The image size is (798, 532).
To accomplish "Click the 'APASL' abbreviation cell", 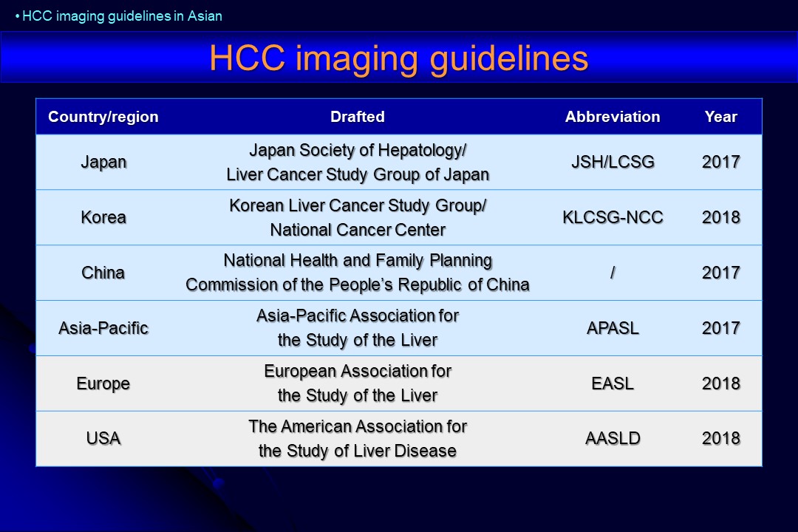I will tap(613, 328).
